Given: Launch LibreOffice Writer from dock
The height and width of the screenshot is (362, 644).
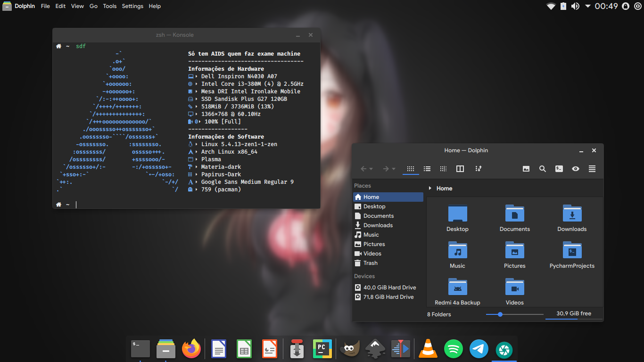Looking at the screenshot, I should coord(219,349).
